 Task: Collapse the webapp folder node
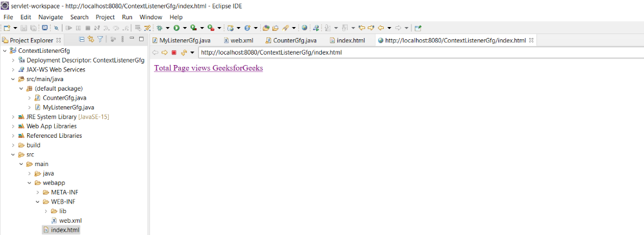click(29, 183)
